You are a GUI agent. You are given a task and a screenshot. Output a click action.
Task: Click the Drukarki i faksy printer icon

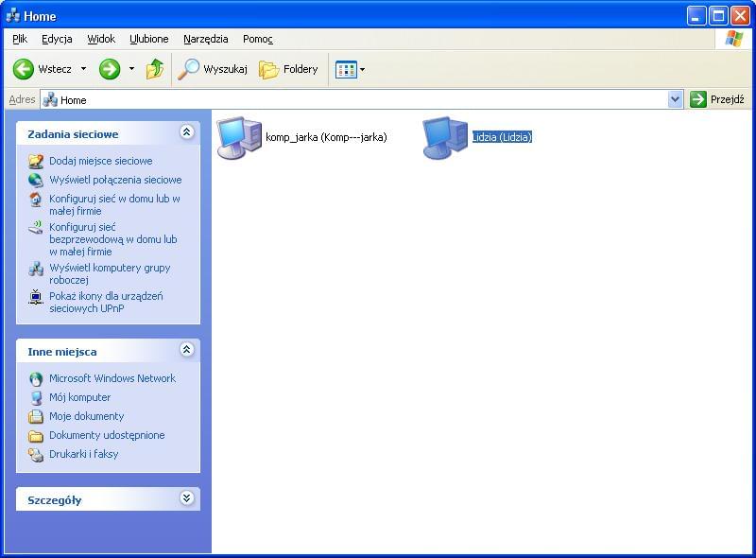click(36, 454)
